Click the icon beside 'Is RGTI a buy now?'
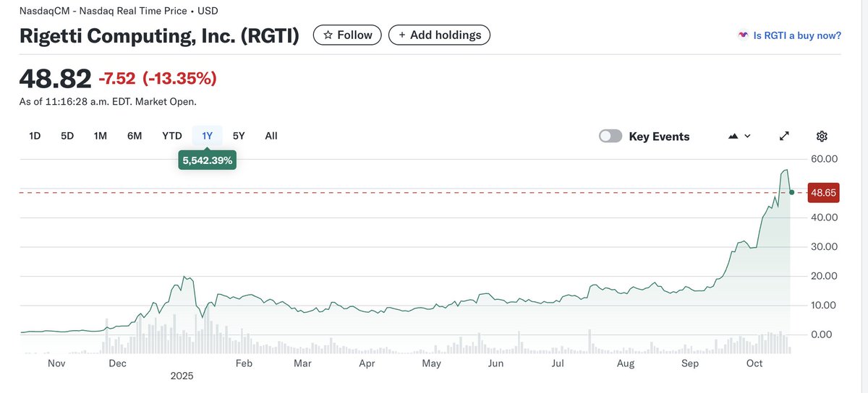 743,35
